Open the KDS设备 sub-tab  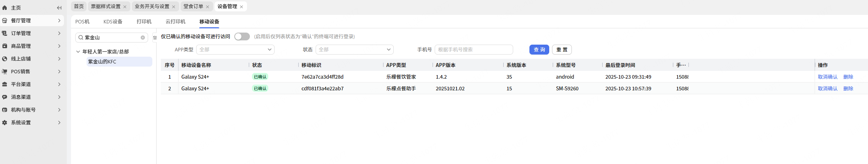point(113,22)
